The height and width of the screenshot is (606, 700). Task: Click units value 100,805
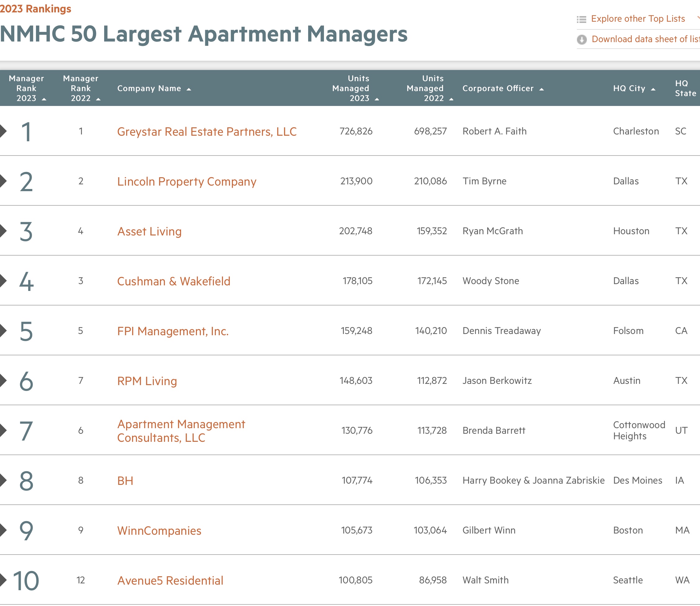coord(356,580)
